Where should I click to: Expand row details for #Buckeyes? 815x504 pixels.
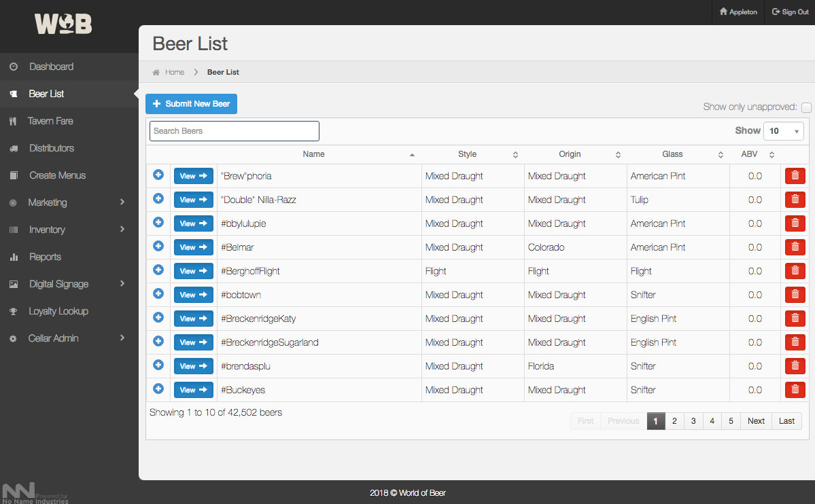tap(158, 389)
